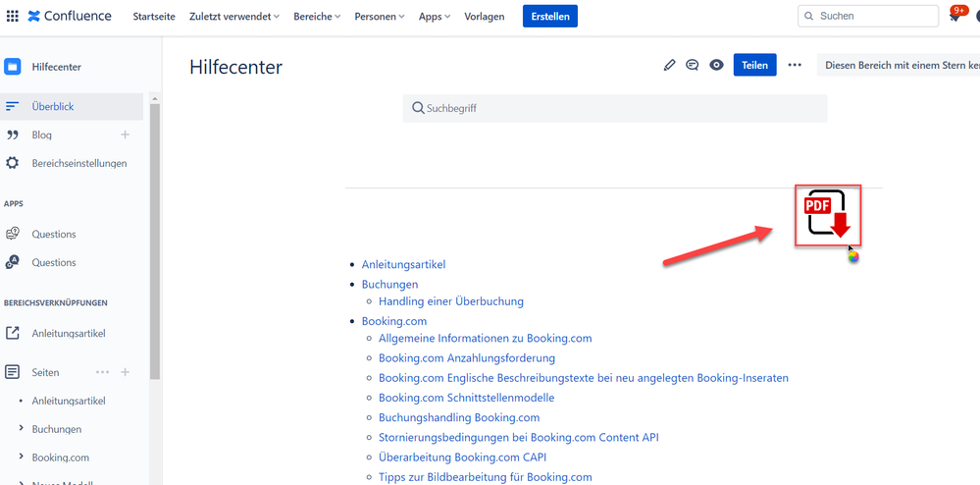Open the notifications bell with 9+ badge
The height and width of the screenshot is (485, 980).
[954, 17]
